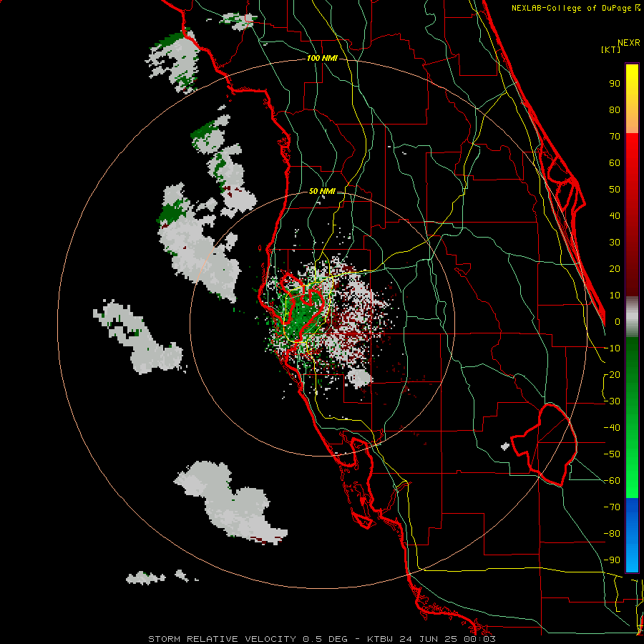Select the 20 value on the velocity scale
The height and width of the screenshot is (644, 644).
(615, 269)
